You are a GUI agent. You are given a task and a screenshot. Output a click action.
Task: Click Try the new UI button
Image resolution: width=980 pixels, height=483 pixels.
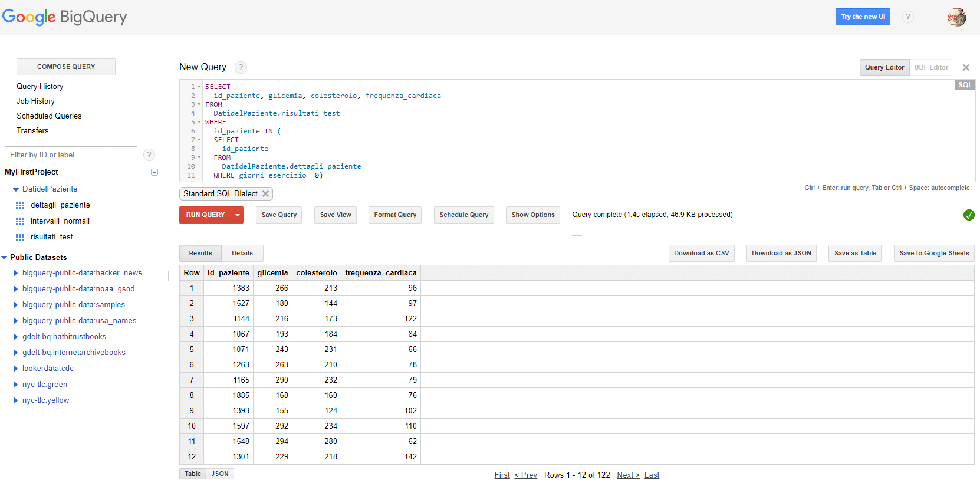[863, 17]
